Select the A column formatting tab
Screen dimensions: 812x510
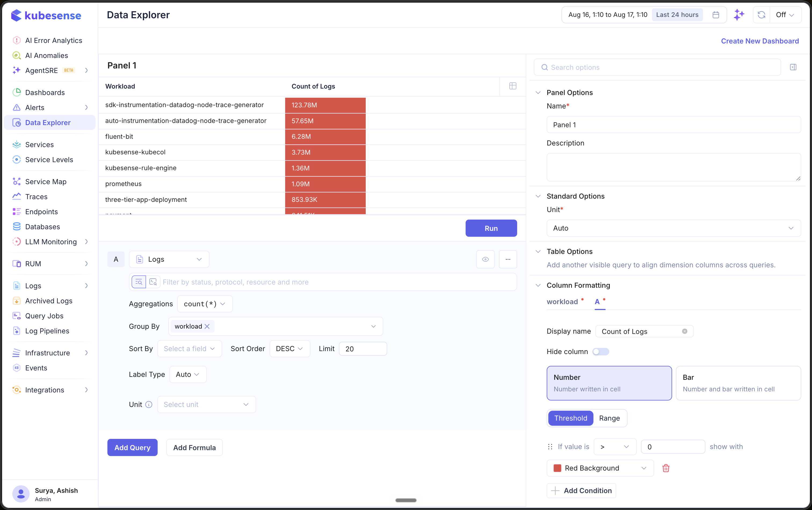point(597,301)
